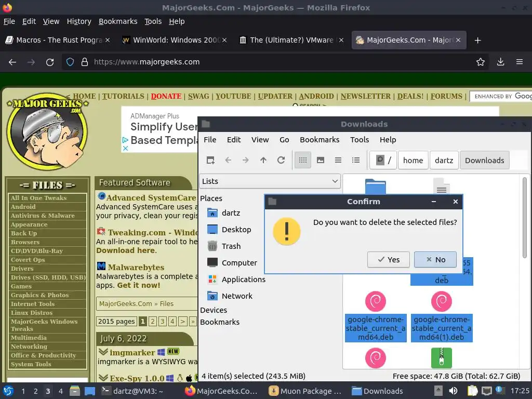
Task: Click the 'dartz' path breadcrumb button
Action: (x=444, y=160)
